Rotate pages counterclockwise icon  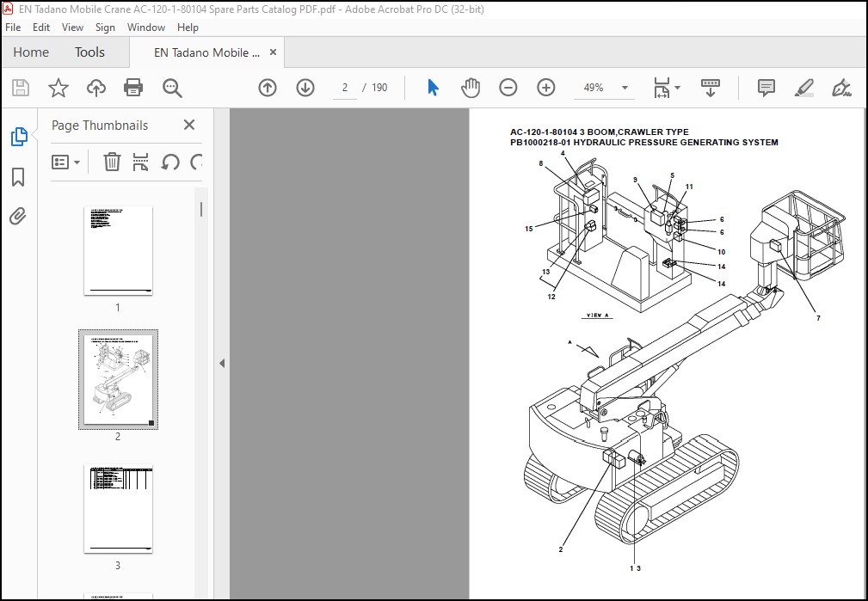(x=170, y=163)
